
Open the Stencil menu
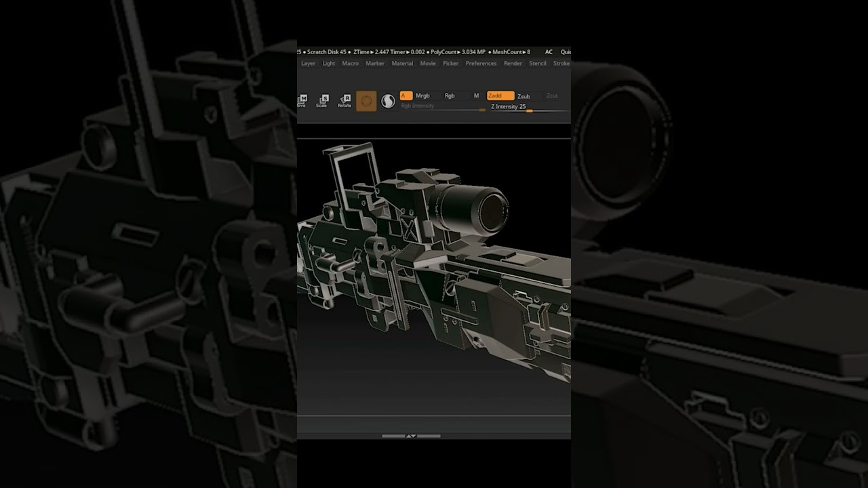point(538,63)
